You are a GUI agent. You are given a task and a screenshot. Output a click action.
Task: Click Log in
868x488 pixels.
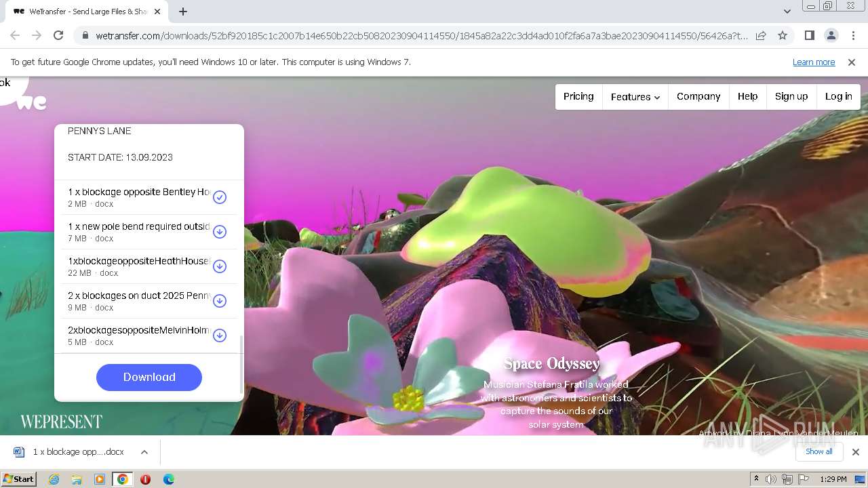click(x=839, y=97)
